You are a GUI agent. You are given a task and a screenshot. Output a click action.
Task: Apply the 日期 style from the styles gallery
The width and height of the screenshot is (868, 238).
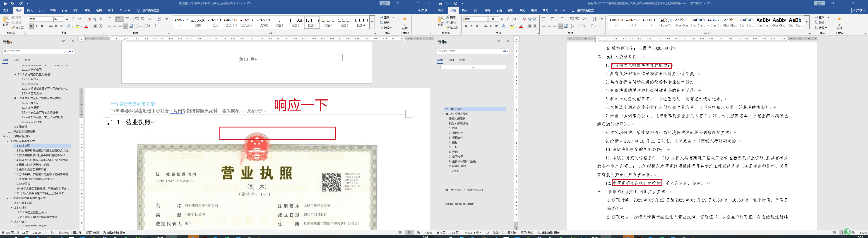(x=198, y=22)
